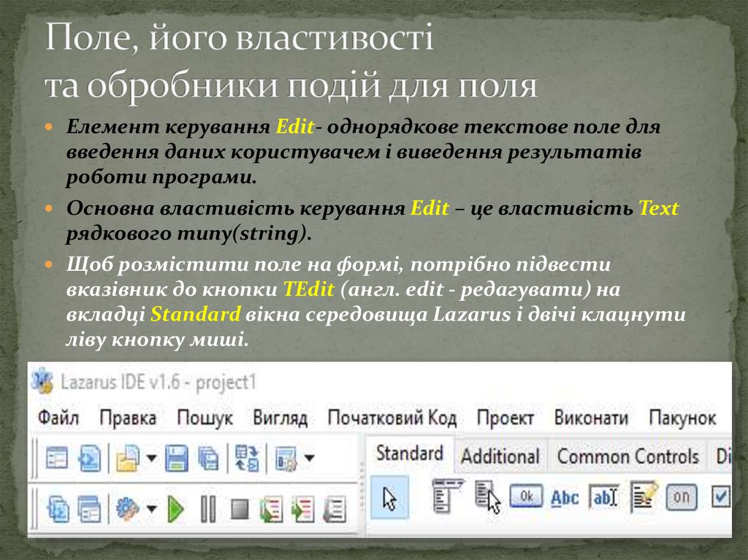Select the TCheckBox component icon
This screenshot has width=748, height=560.
722,497
